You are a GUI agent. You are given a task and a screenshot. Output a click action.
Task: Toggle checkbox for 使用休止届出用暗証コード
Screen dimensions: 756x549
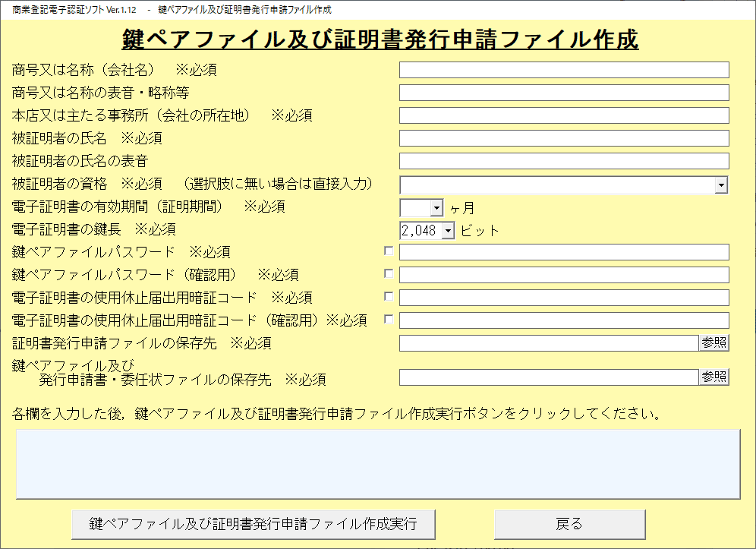coord(389,297)
